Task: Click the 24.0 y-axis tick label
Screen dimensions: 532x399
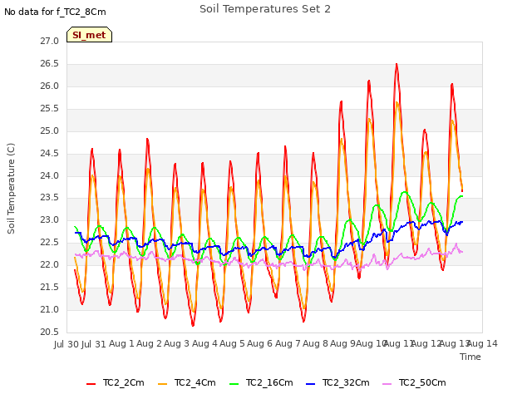Action: tap(50, 175)
